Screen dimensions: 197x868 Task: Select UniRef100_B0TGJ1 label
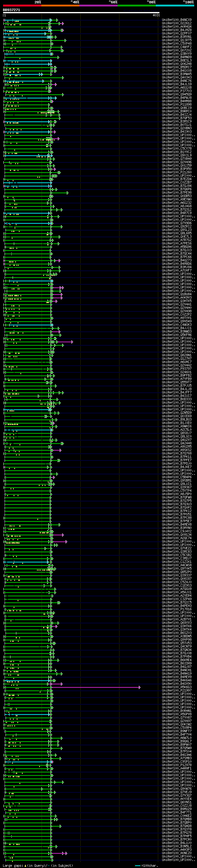click(x=177, y=125)
